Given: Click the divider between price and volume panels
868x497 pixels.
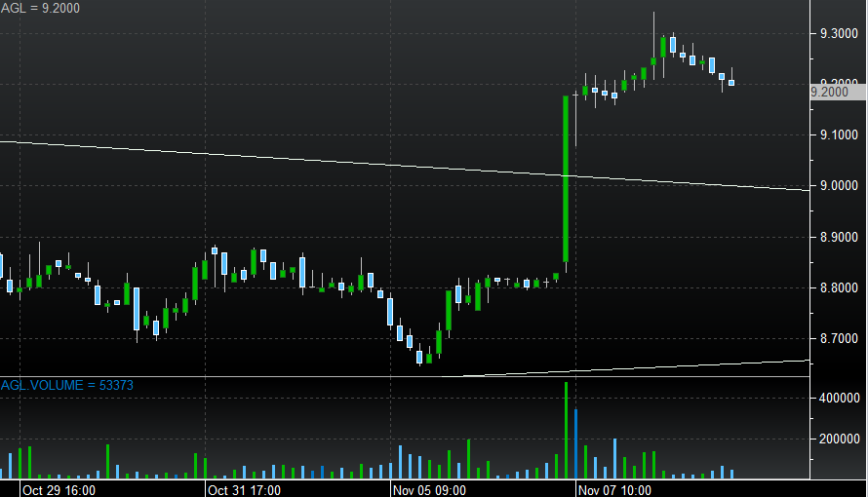Looking at the screenshot, I should click(405, 376).
